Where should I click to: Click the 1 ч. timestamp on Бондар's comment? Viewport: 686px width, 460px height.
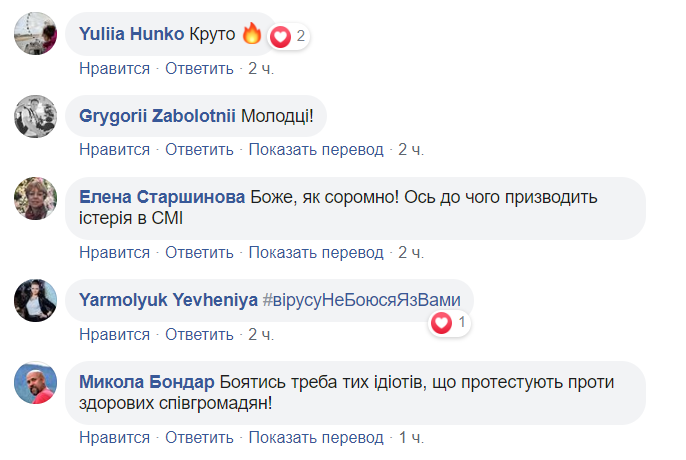coord(411,438)
